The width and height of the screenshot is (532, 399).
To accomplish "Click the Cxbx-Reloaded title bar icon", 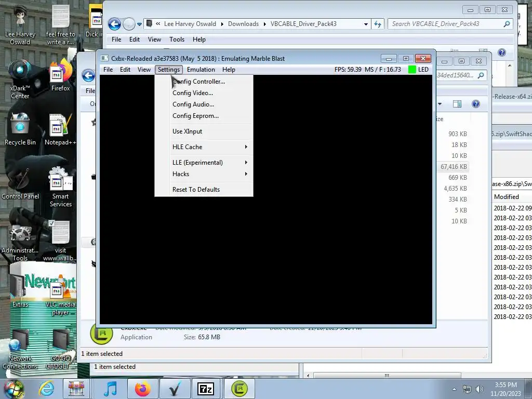I will tap(105, 58).
